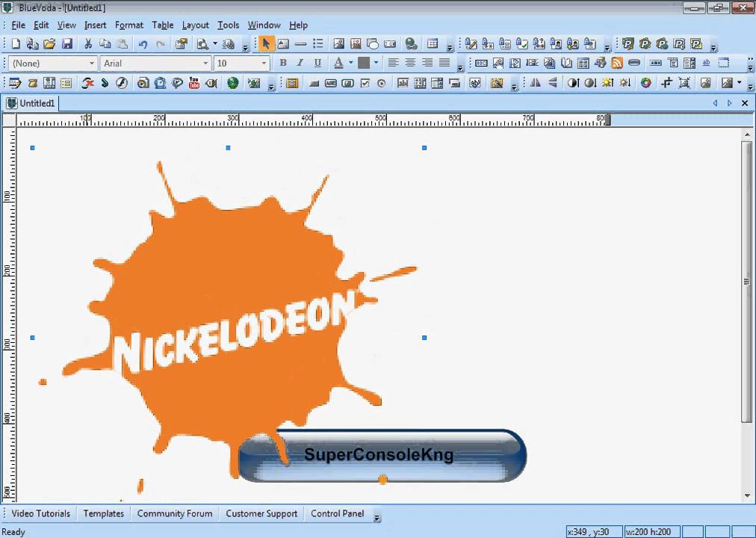Insert the RSS feed object
The height and width of the screenshot is (538, 756).
pos(617,64)
